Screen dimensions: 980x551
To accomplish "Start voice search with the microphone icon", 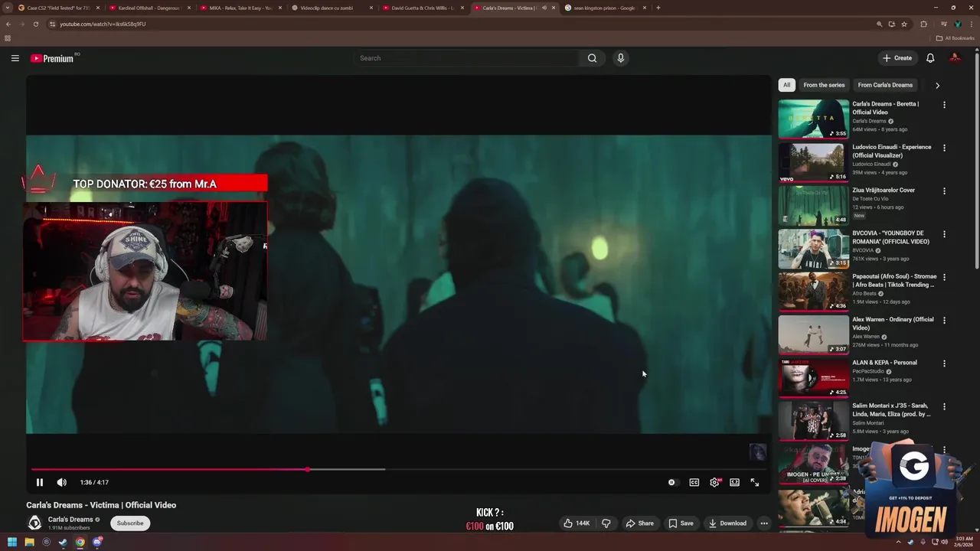I will pos(621,58).
